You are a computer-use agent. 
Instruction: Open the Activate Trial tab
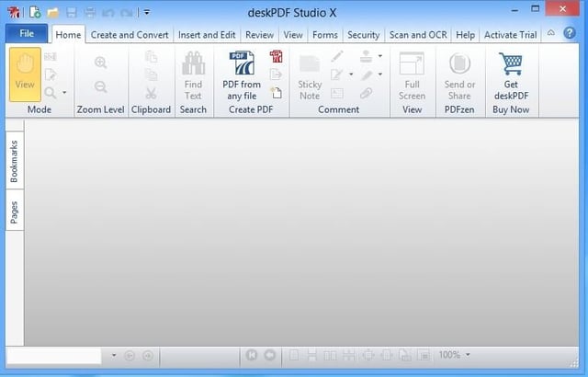point(511,35)
